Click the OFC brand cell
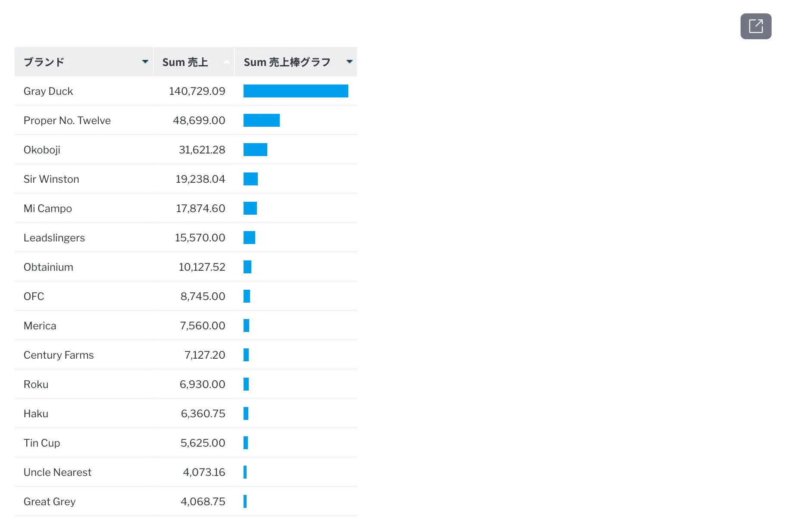788x532 pixels. (34, 296)
